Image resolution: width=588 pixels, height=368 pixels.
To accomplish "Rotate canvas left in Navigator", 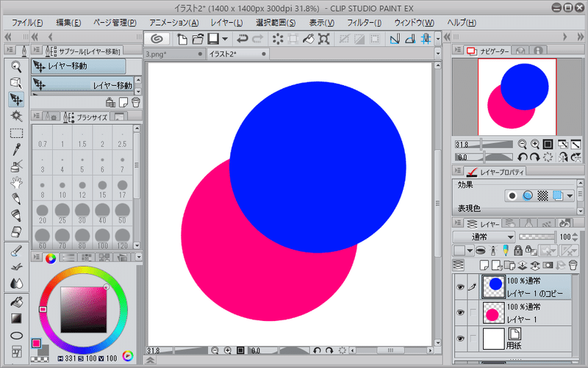I will 523,157.
